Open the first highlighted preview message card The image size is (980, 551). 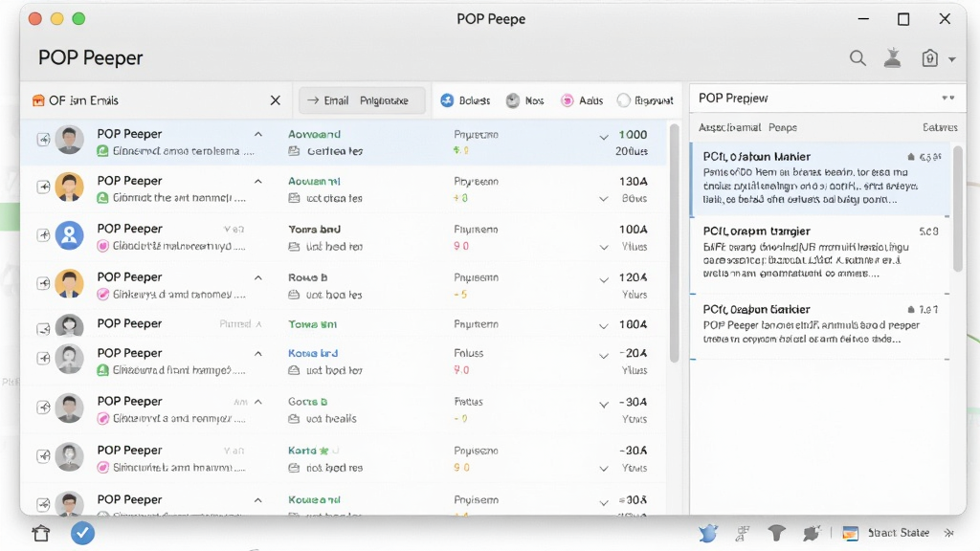point(819,179)
